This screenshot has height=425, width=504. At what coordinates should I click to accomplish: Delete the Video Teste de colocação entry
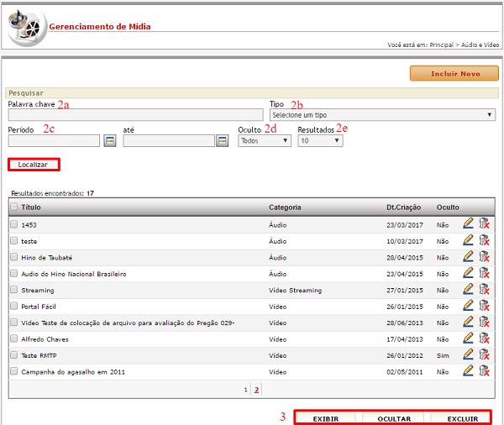(484, 322)
